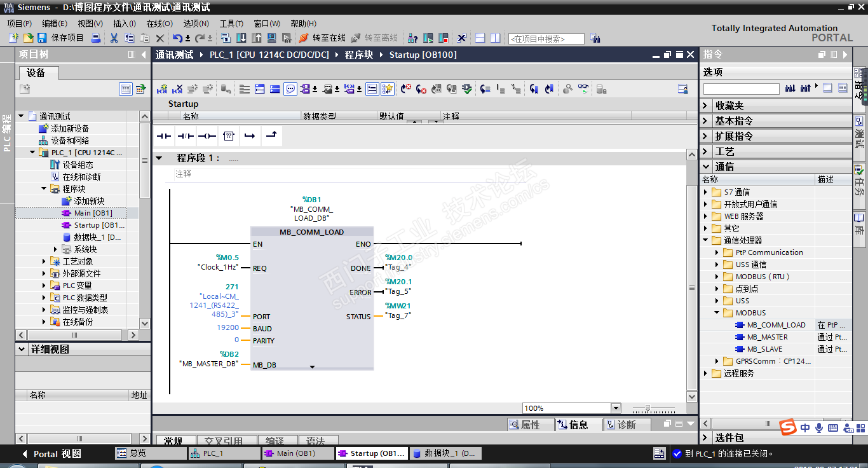Expand PLC 变量 in project tree
Viewport: 868px width, 468px height.
point(44,286)
